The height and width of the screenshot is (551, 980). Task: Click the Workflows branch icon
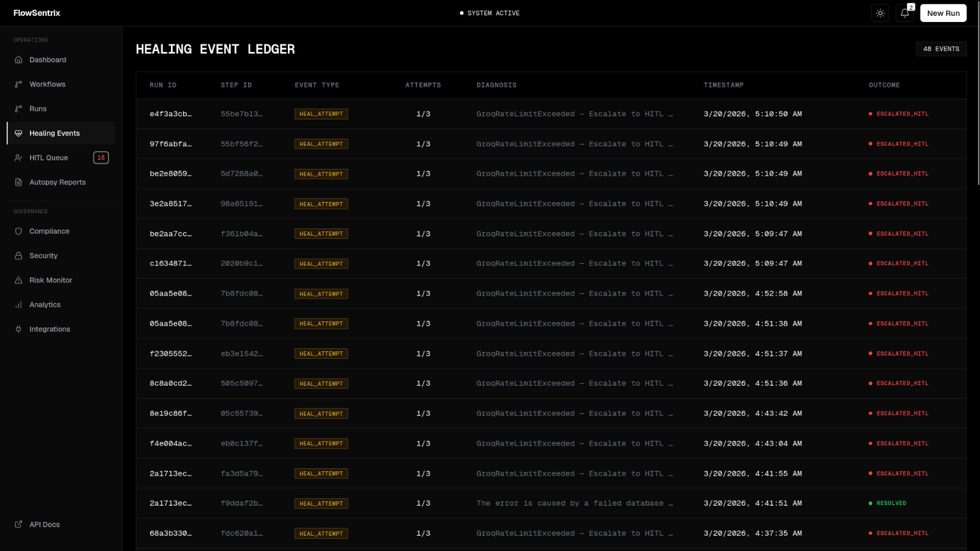click(x=18, y=84)
